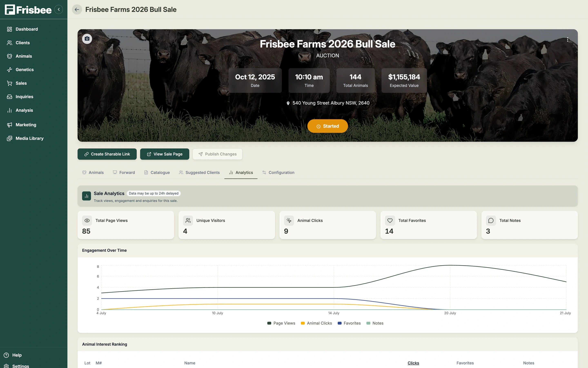This screenshot has height=368, width=588.
Task: Click Create Sharable Link button
Action: coord(107,154)
